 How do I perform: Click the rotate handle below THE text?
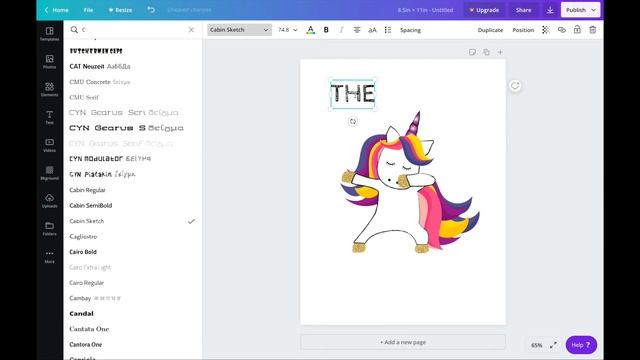coord(353,121)
